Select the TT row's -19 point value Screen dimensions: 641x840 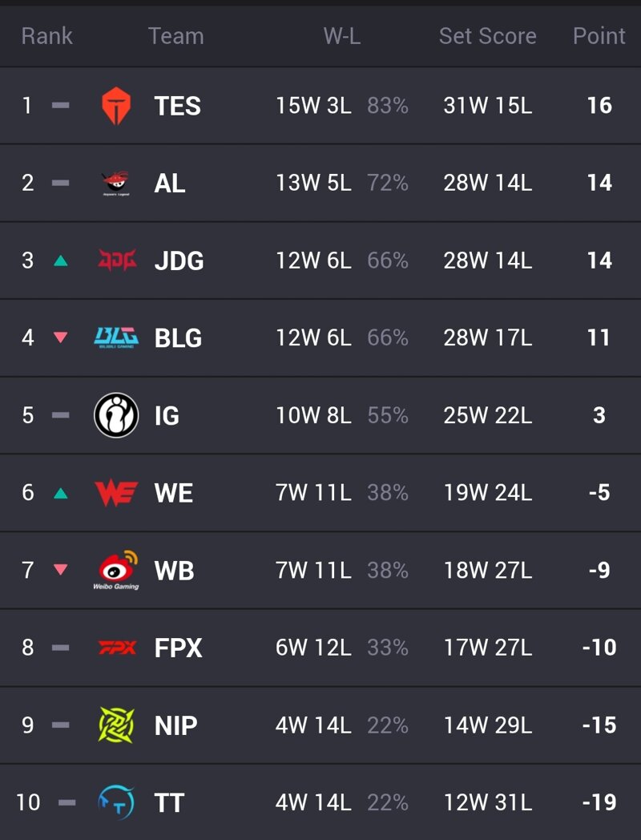(x=599, y=802)
